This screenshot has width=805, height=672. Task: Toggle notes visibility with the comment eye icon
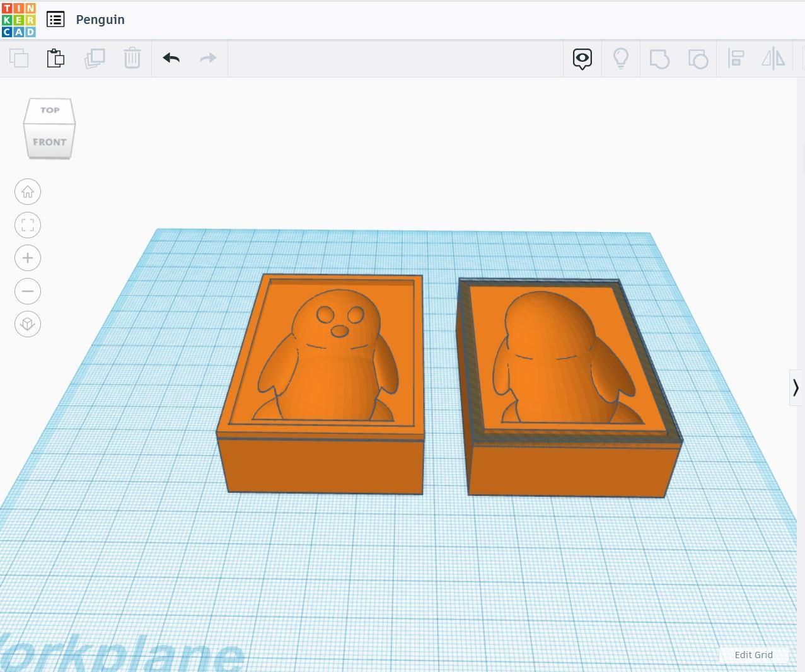582,58
